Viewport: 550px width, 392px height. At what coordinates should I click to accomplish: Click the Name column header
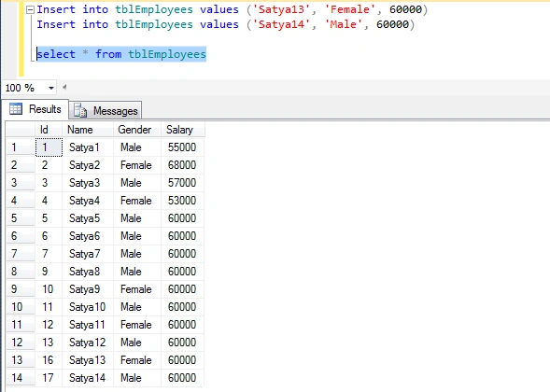point(88,130)
